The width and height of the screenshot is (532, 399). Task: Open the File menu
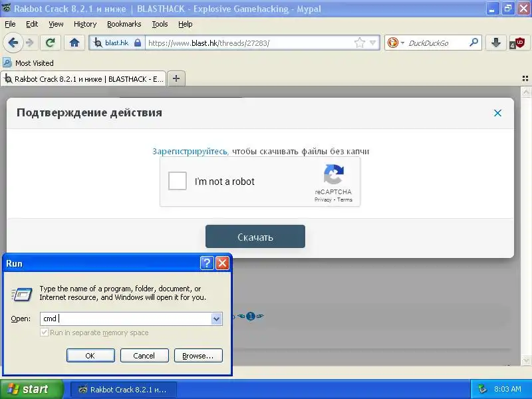(10, 24)
